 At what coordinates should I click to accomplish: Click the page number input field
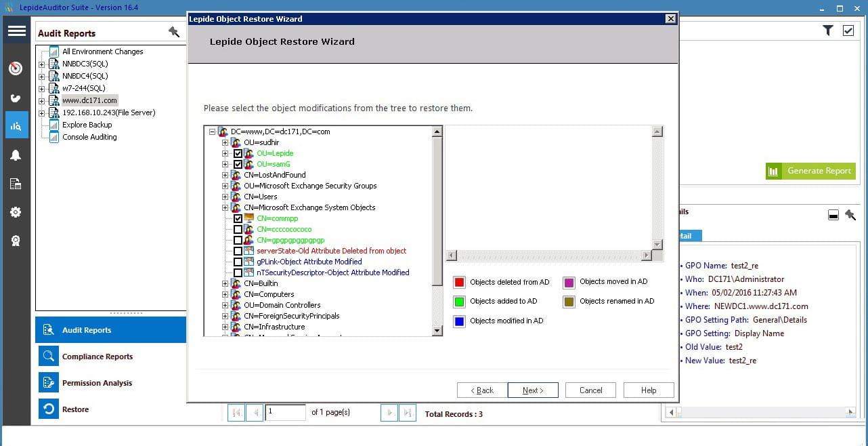point(285,412)
